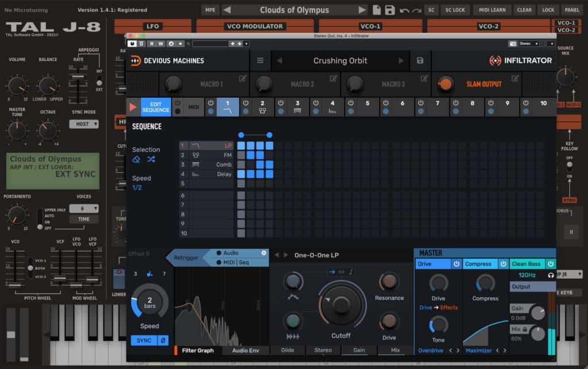Save preset floppy icon in TAL J-8
The width and height of the screenshot is (588, 369).
click(x=390, y=10)
